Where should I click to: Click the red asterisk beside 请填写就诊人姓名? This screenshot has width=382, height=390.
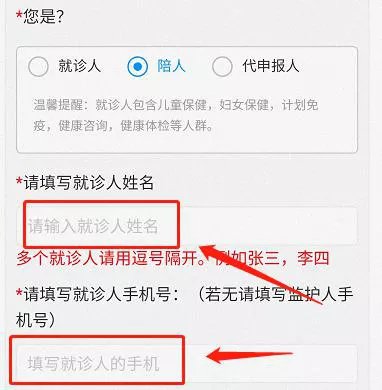[x=19, y=181]
